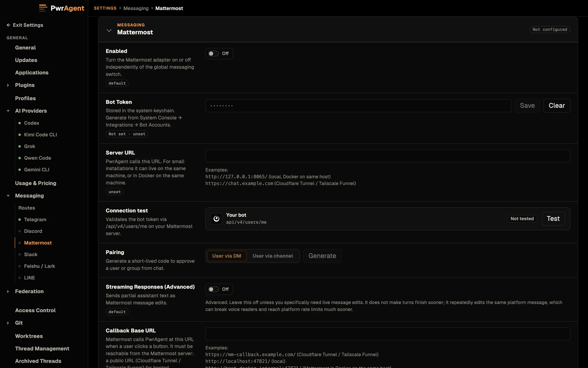Select Gemini CLI provider
Screen dimensions: 588x368
(37, 170)
